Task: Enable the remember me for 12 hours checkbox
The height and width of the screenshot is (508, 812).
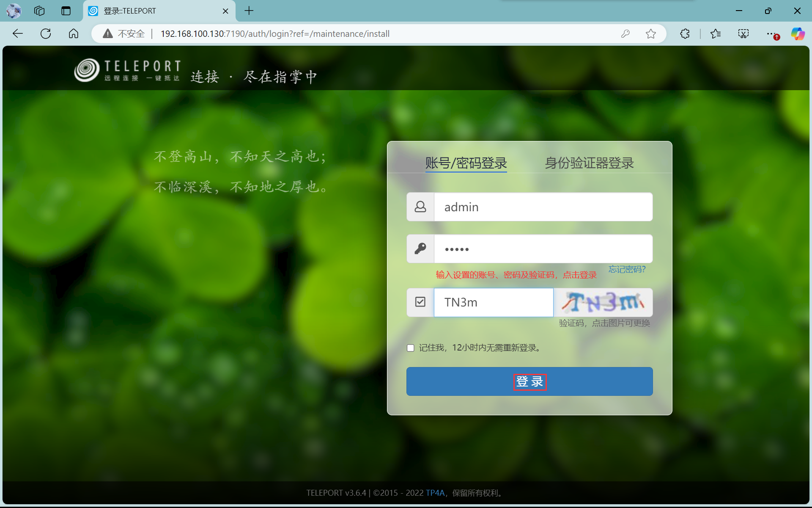Action: point(410,348)
